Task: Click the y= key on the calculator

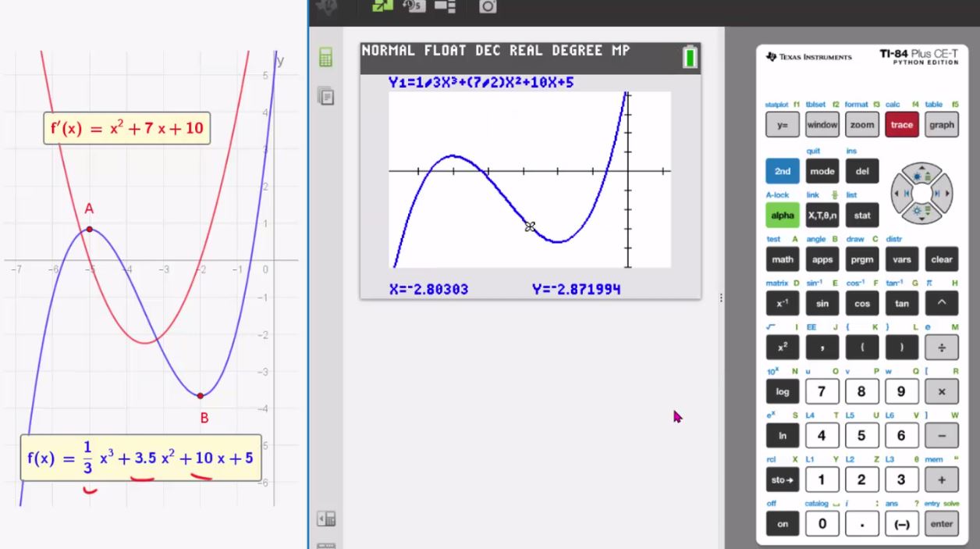Action: coord(783,125)
